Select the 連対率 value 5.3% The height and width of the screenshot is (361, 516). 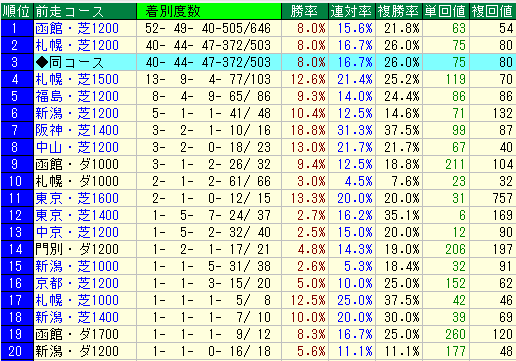(x=358, y=266)
